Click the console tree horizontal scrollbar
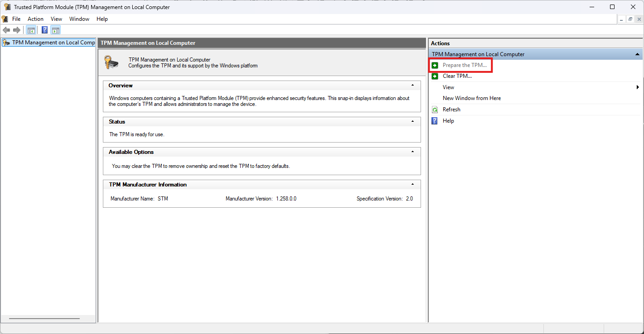Viewport: 644px width, 334px height. [44, 319]
